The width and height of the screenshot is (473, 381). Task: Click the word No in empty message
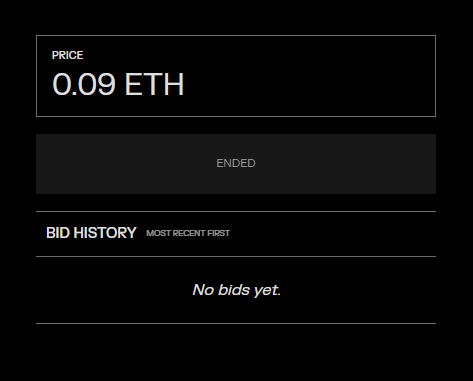pyautogui.click(x=203, y=290)
